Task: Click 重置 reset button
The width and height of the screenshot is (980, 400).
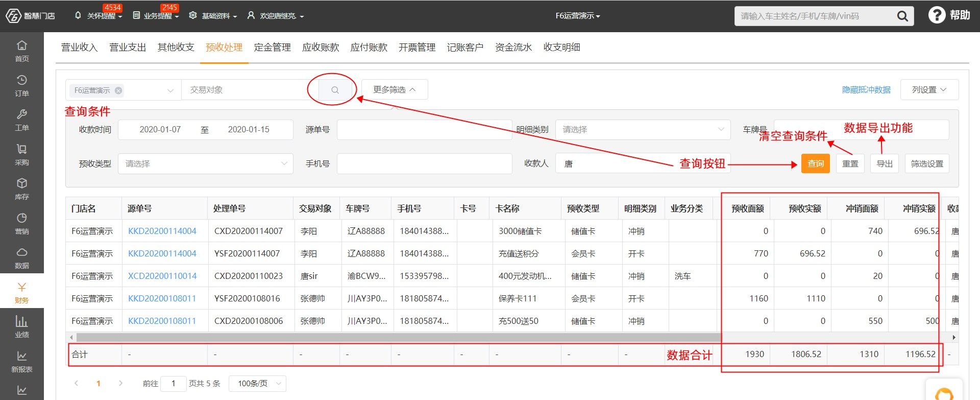Action: click(x=850, y=163)
